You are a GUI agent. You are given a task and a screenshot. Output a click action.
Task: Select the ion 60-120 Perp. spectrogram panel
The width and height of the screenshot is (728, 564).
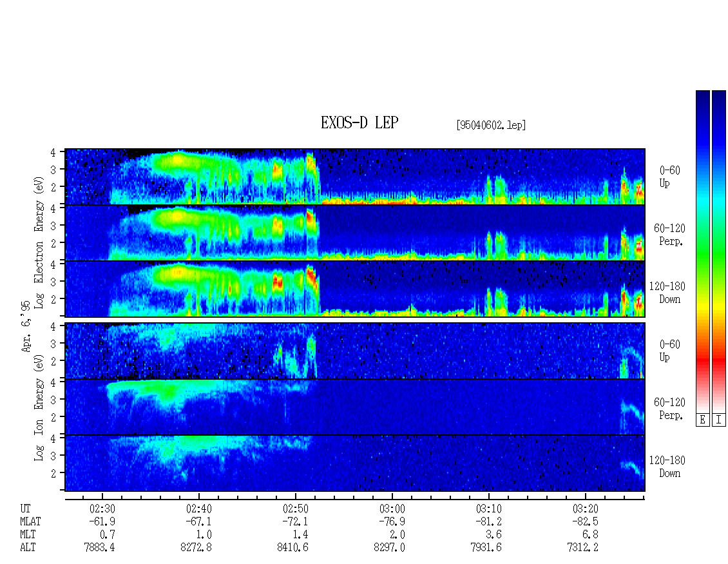[355, 407]
